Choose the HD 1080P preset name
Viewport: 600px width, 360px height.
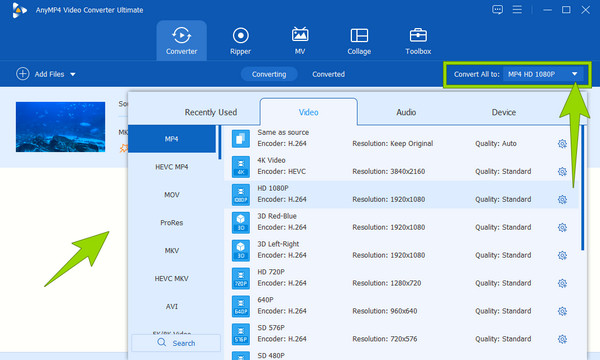click(x=273, y=188)
